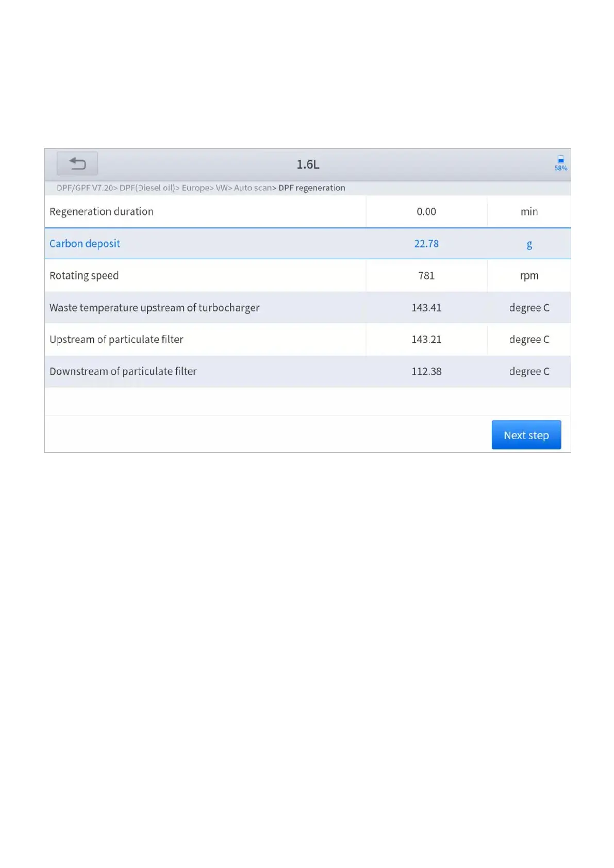Click the Upstream of particulate filter row
The image size is (614, 868).
pyautogui.click(x=116, y=339)
